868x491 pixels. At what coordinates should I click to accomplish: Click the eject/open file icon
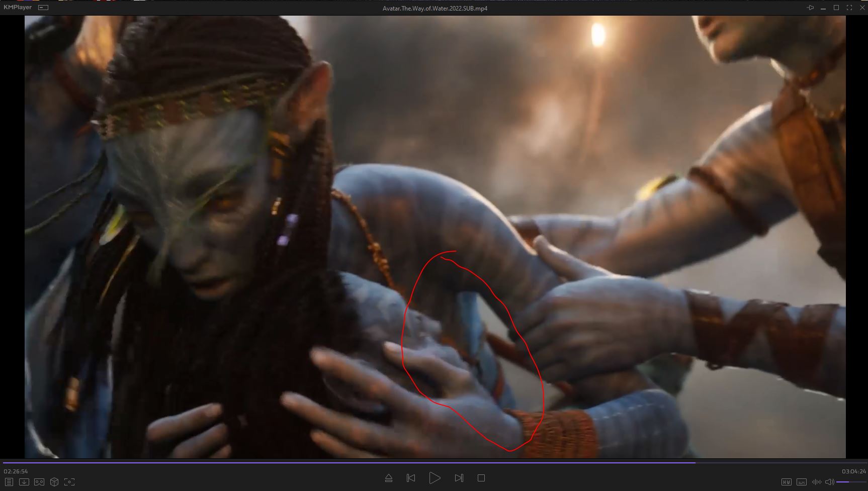click(x=389, y=478)
